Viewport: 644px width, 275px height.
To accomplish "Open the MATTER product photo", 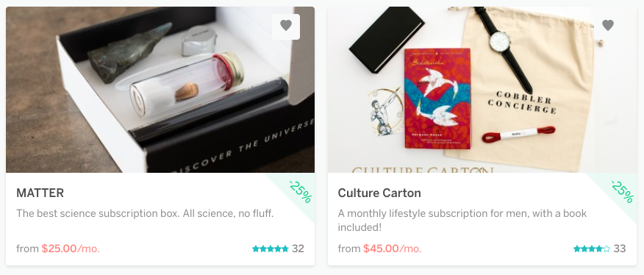I will tap(160, 90).
